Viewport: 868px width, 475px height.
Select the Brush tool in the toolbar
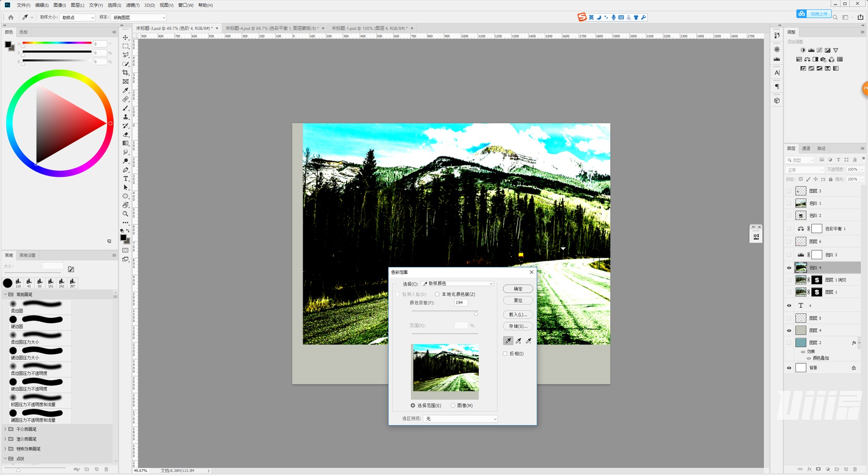point(126,108)
